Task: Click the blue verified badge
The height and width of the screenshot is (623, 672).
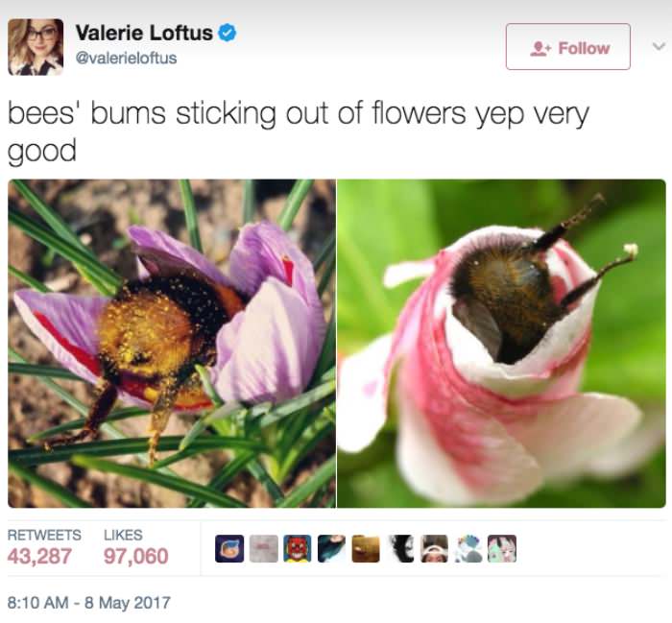Action: (227, 34)
